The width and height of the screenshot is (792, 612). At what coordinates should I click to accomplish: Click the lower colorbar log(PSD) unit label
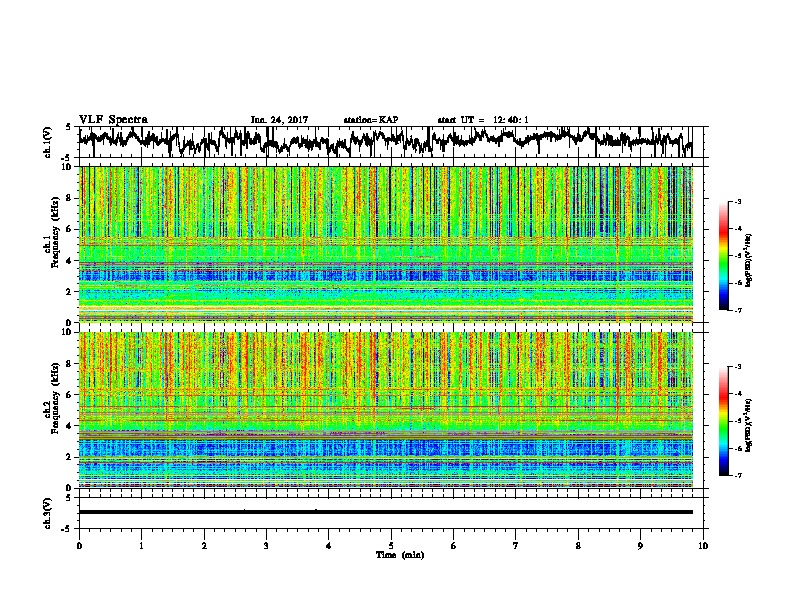click(749, 425)
